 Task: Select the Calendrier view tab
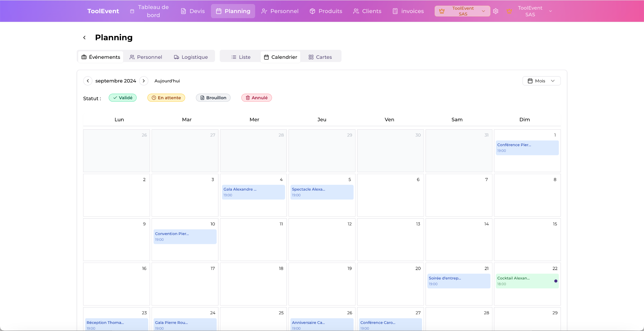[x=280, y=57]
